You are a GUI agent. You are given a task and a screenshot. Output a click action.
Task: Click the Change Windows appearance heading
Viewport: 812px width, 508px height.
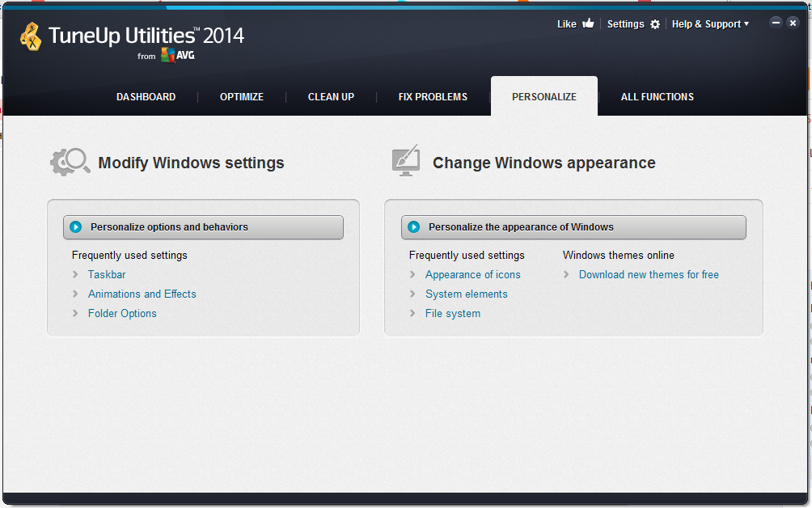pos(544,163)
